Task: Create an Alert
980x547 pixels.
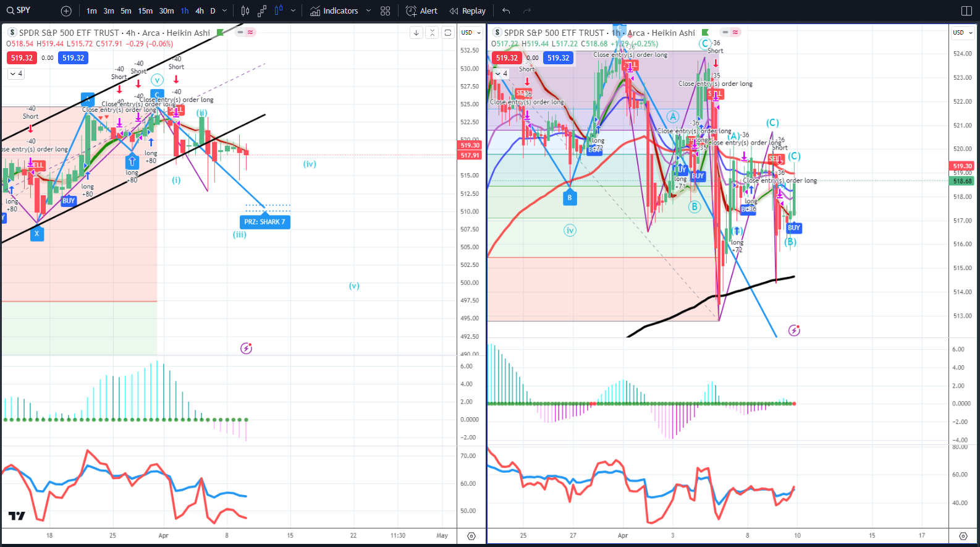Action: 421,11
